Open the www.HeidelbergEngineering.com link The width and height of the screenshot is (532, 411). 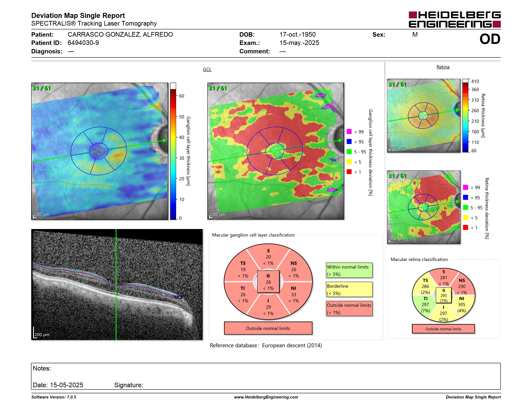[x=266, y=397]
